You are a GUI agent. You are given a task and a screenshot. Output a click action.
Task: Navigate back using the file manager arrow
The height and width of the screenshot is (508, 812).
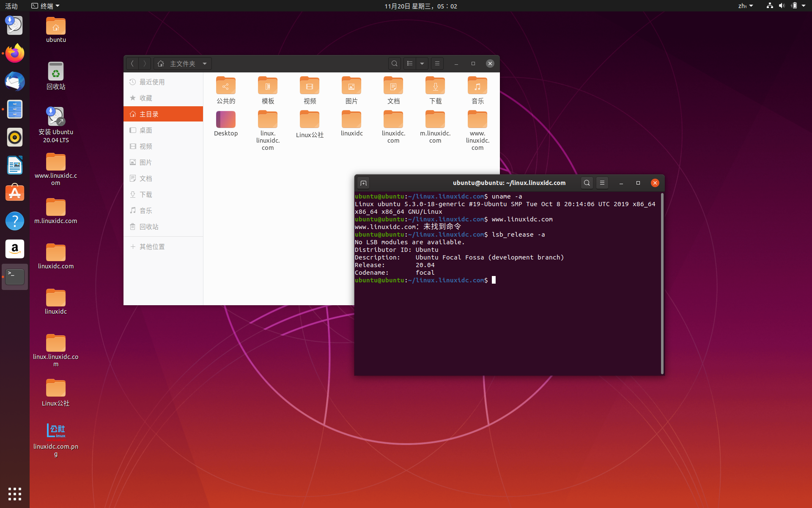point(132,63)
